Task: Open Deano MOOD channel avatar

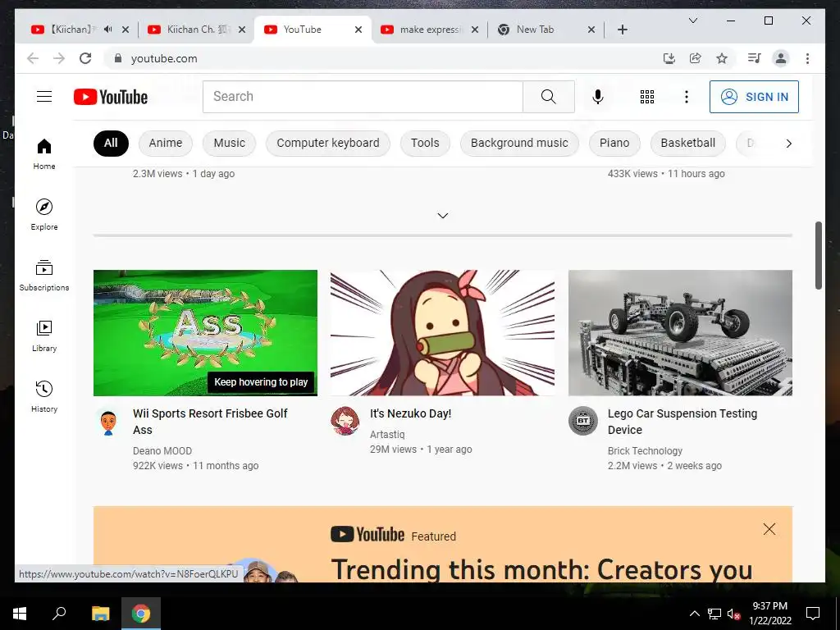Action: (108, 422)
